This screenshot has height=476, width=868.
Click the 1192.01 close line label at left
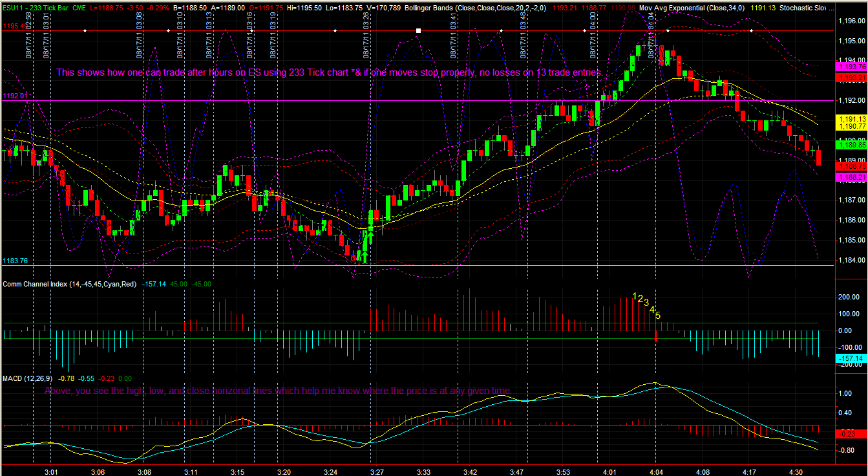point(14,96)
